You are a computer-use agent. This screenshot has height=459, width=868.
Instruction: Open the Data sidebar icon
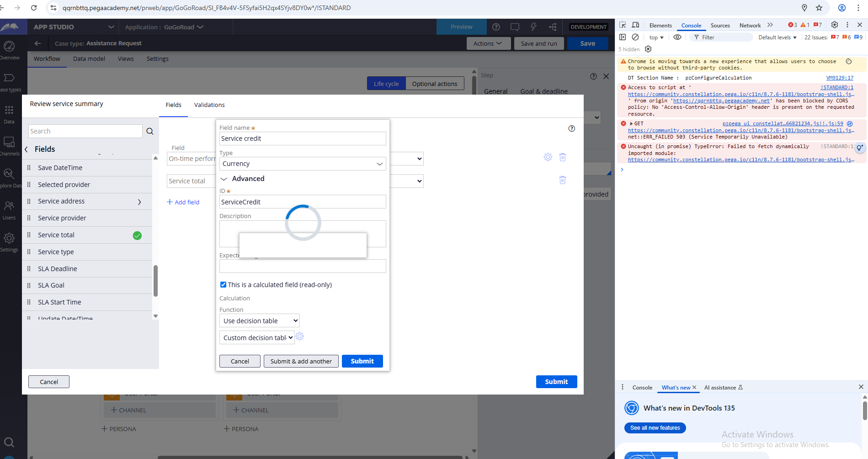[9, 110]
